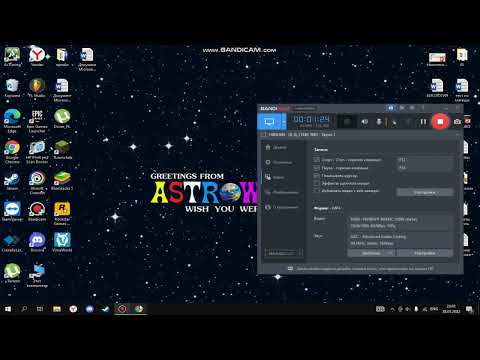Enable add webcam overlay checkbox
The image size is (480, 360).
pyautogui.click(x=316, y=191)
